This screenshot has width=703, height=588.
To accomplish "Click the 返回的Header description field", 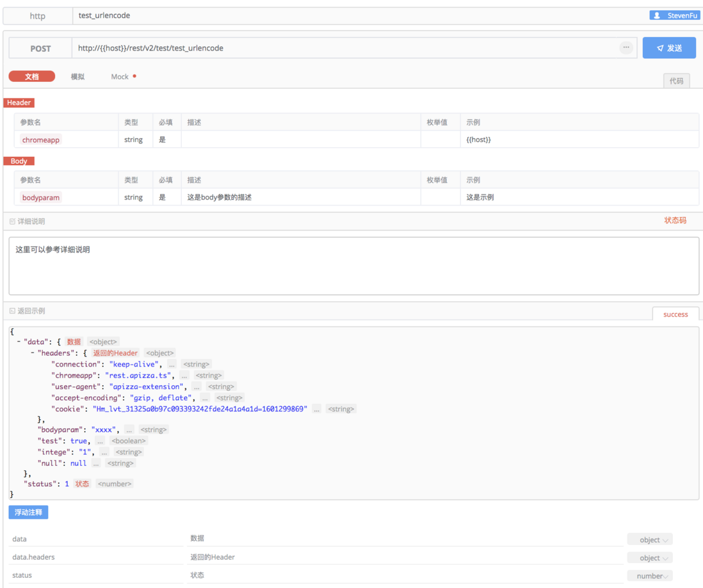I will click(406, 557).
